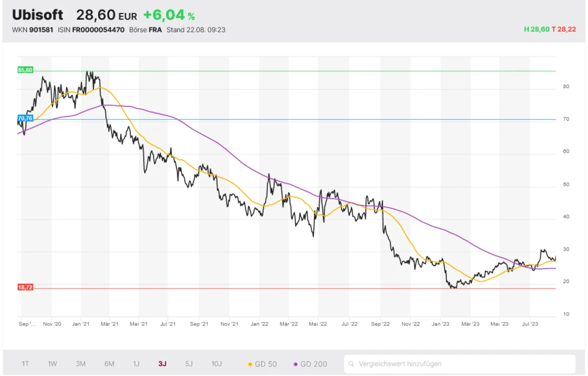Switch to the 1J time range
Image resolution: width=588 pixels, height=376 pixels.
coord(136,364)
